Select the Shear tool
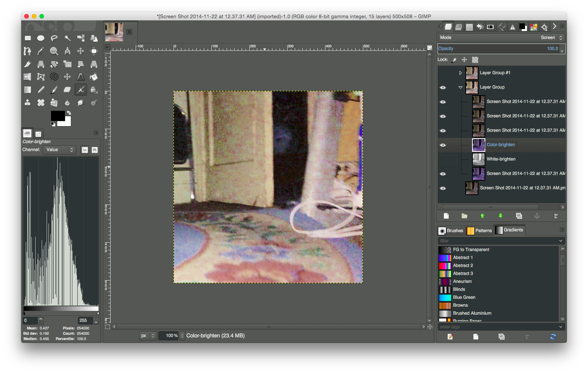Screen dimensions: 588x373 coord(81,64)
